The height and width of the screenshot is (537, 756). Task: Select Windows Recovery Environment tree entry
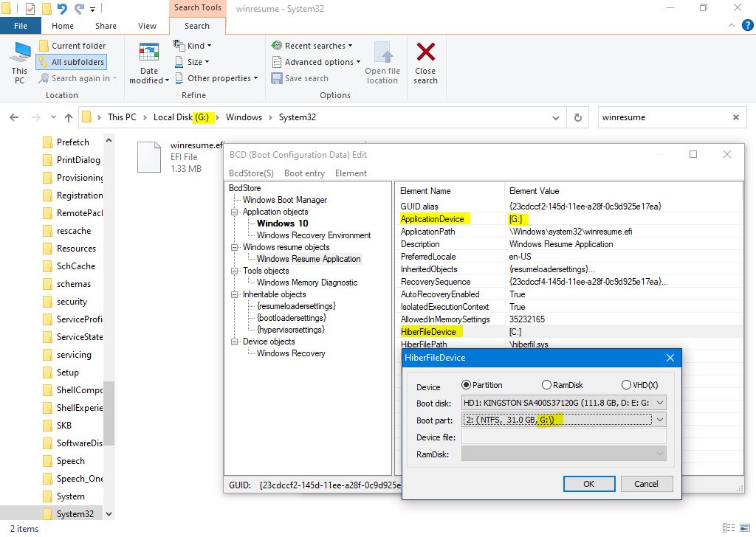click(x=314, y=235)
